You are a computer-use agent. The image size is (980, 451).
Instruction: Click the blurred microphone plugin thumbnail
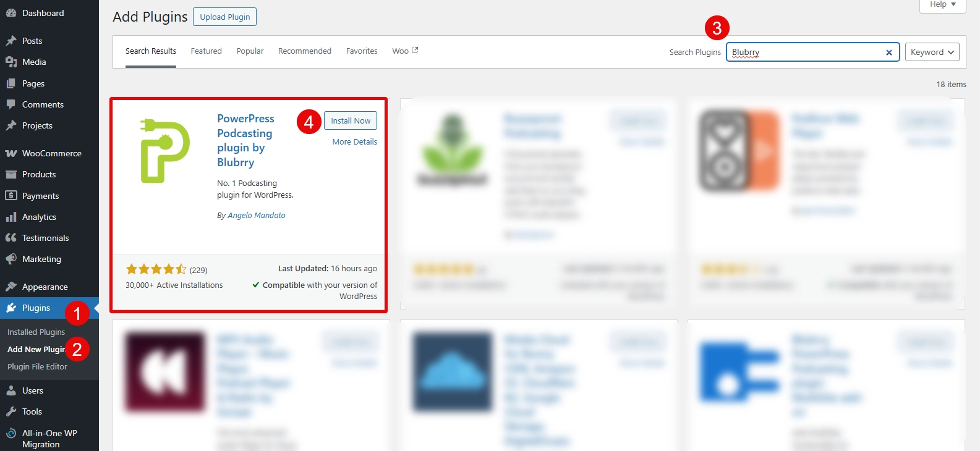click(x=452, y=150)
